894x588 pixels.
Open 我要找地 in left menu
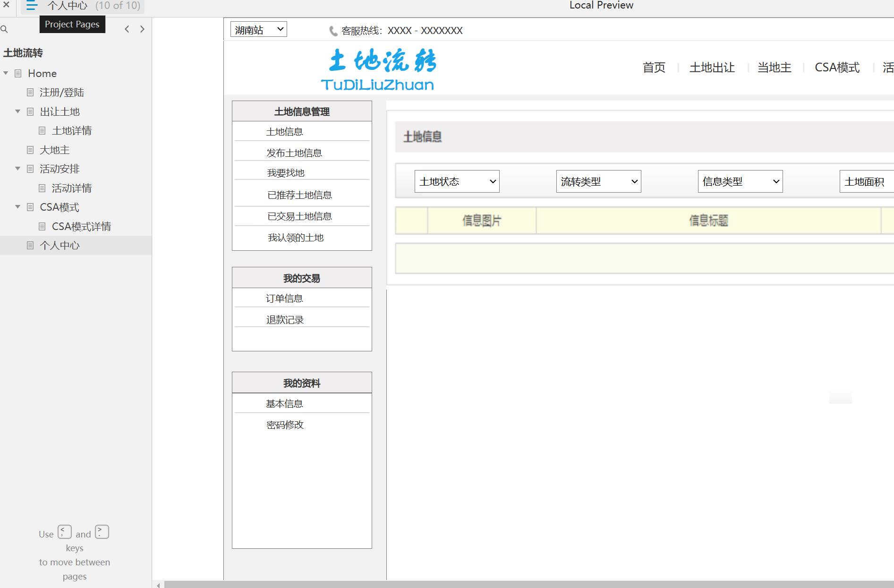click(286, 173)
